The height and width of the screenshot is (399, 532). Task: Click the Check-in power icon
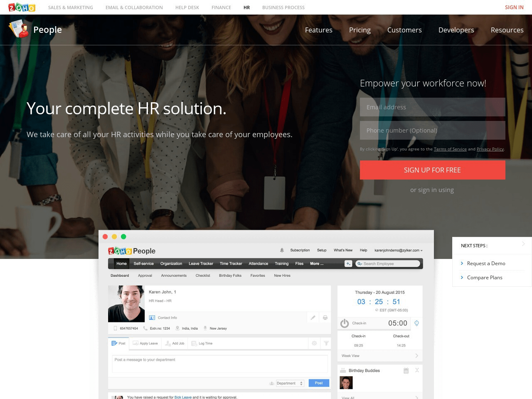pyautogui.click(x=345, y=323)
